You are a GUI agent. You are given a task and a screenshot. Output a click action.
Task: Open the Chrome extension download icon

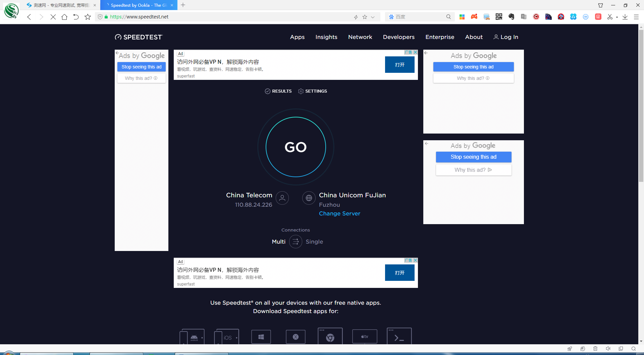pos(330,336)
